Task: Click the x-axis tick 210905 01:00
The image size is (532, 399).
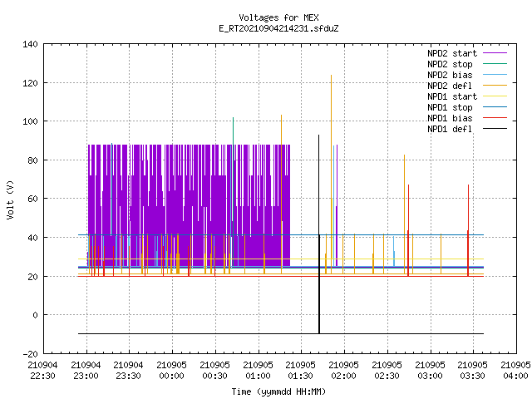Action: (x=259, y=371)
